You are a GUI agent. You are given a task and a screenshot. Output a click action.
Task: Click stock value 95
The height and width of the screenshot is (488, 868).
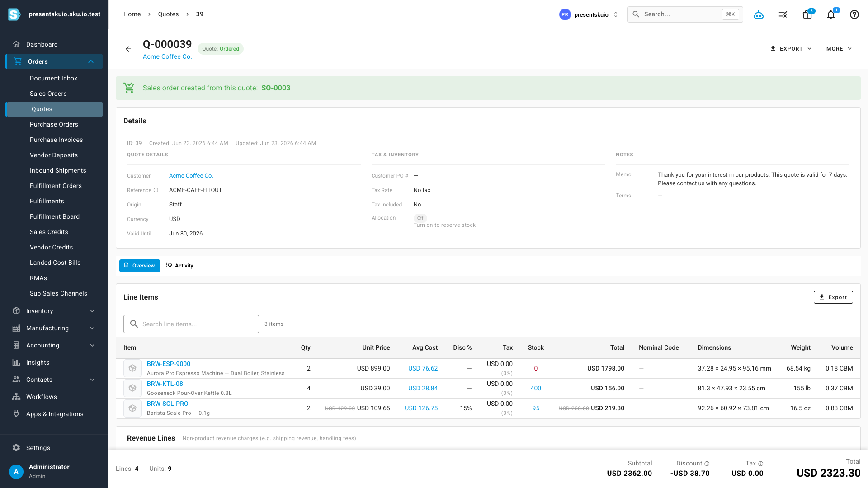click(536, 408)
